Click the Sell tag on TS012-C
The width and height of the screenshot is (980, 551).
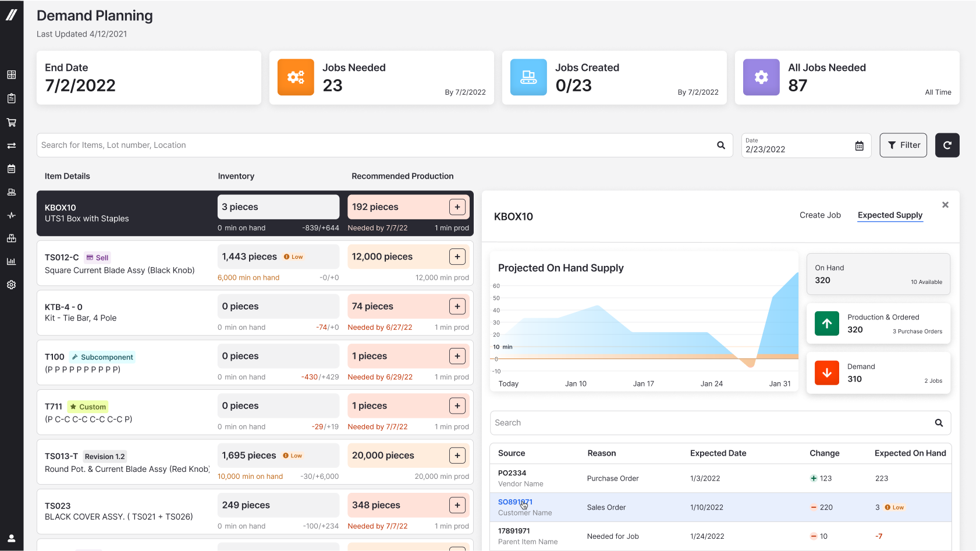(97, 257)
